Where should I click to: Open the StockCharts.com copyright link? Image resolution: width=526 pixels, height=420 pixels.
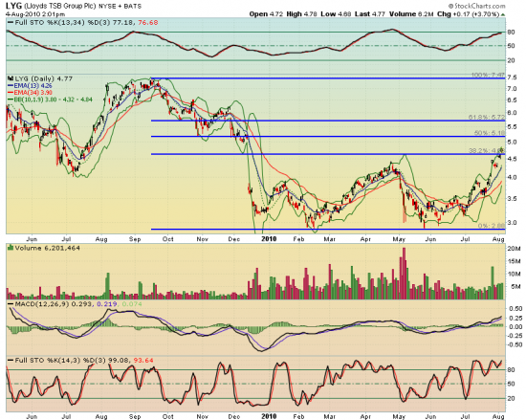476,6
